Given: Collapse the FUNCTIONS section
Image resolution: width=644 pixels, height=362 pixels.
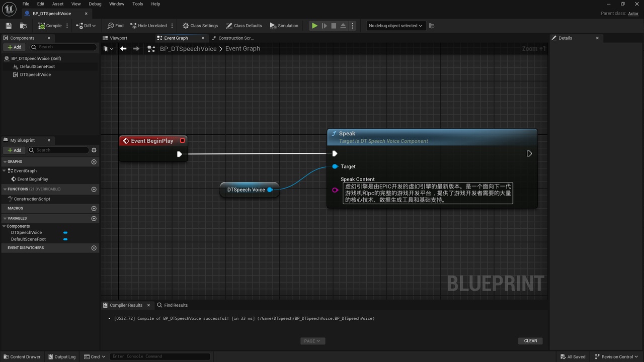Looking at the screenshot, I should (5, 189).
